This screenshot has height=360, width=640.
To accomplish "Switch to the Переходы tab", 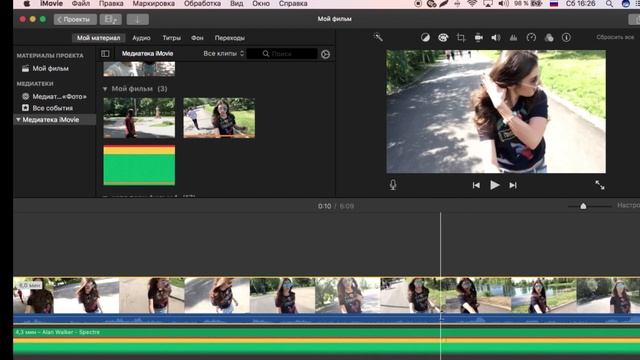I will tap(230, 38).
